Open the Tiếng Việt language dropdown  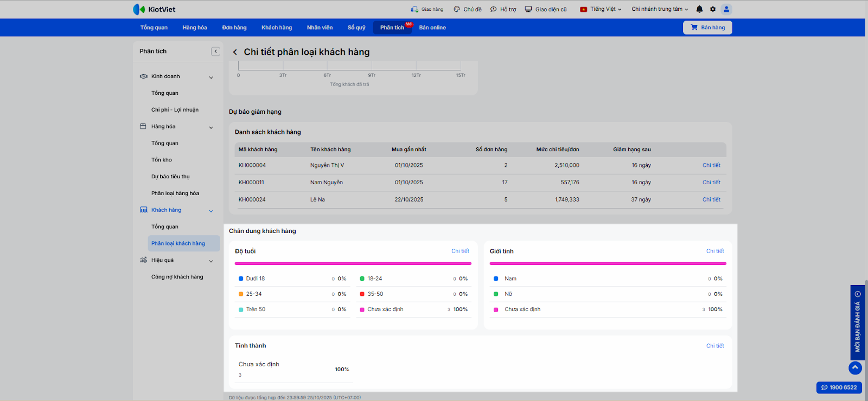pyautogui.click(x=601, y=9)
